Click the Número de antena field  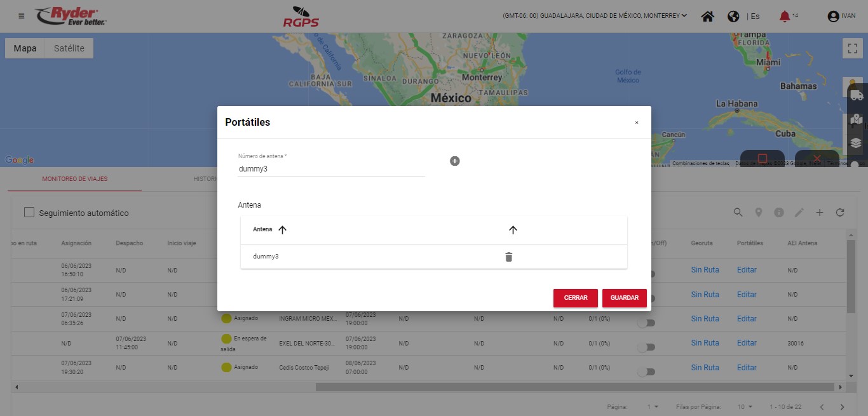pyautogui.click(x=330, y=169)
